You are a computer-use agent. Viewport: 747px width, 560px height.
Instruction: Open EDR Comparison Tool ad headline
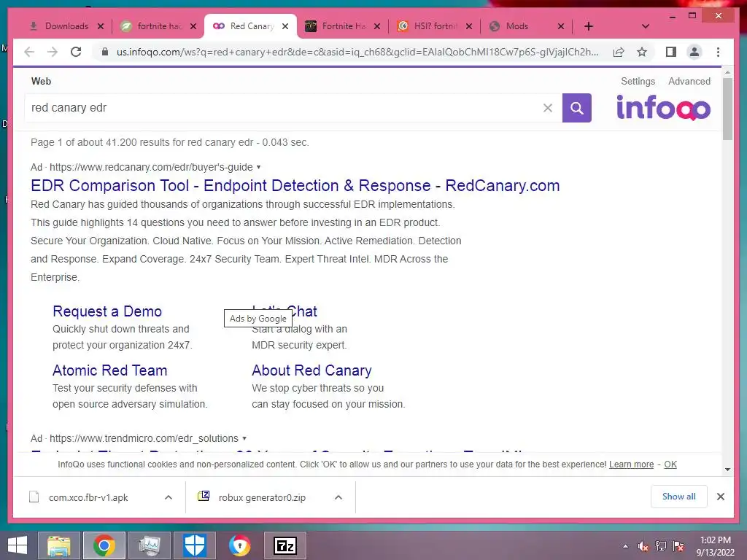click(295, 185)
